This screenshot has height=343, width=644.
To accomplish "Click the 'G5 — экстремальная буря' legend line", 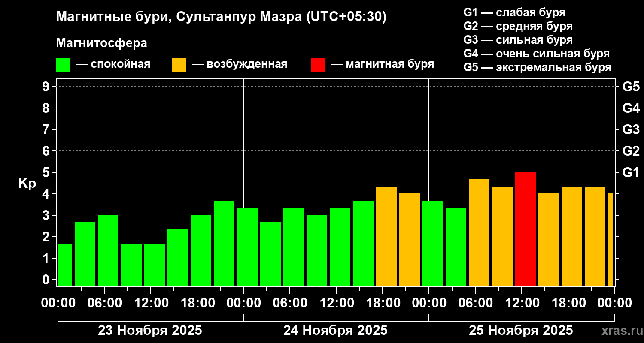I will pyautogui.click(x=538, y=67).
